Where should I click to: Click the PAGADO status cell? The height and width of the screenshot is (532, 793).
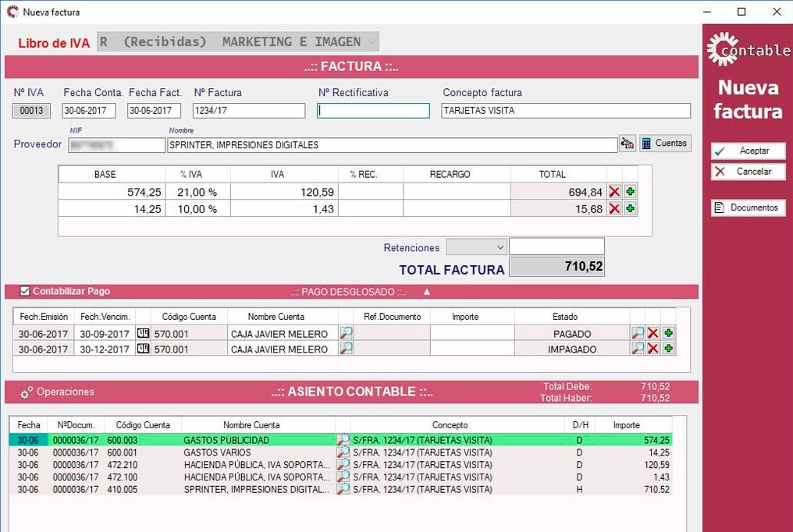point(572,333)
